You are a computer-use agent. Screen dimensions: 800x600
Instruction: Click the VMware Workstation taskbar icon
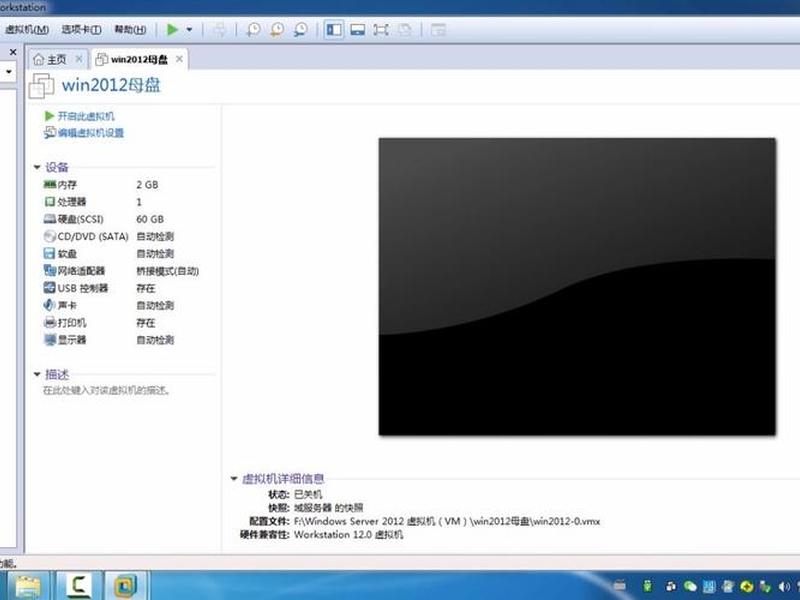pyautogui.click(x=126, y=586)
